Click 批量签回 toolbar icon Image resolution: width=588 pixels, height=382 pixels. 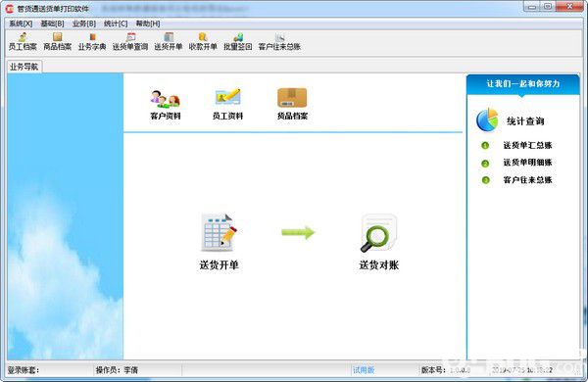(238, 41)
